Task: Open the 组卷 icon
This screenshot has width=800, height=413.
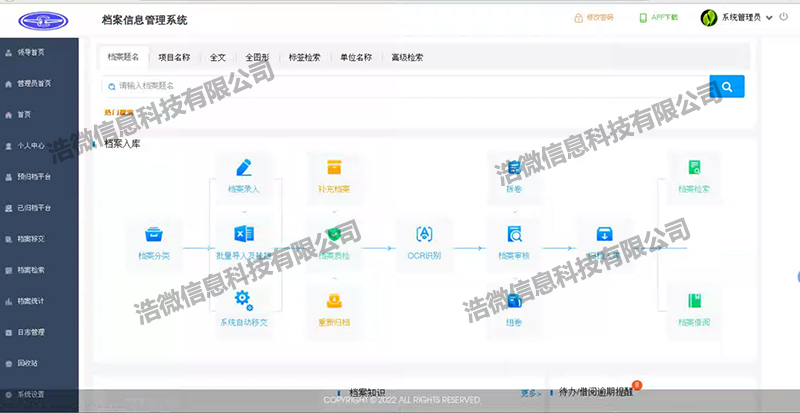Action: (x=514, y=301)
